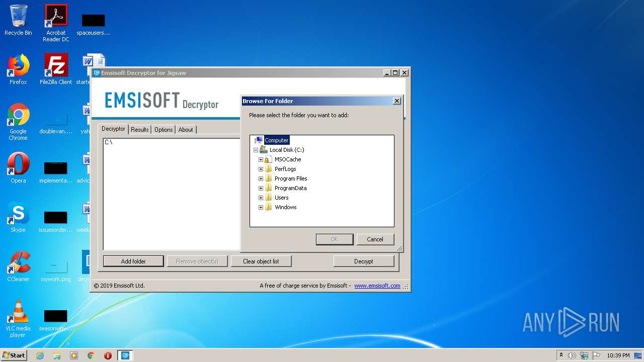Open the Firefox desktop shortcut
The width and height of the screenshot is (644, 362).
tap(18, 69)
